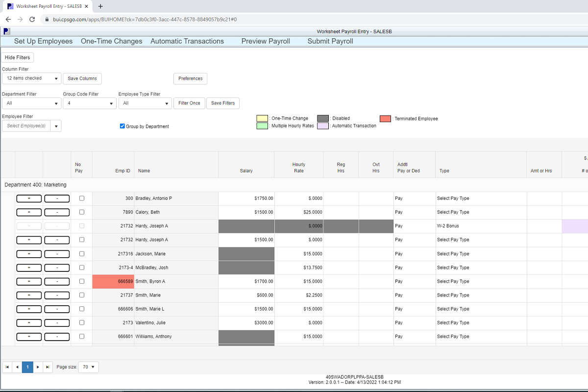Select the Preview Payroll menu item

(x=265, y=41)
